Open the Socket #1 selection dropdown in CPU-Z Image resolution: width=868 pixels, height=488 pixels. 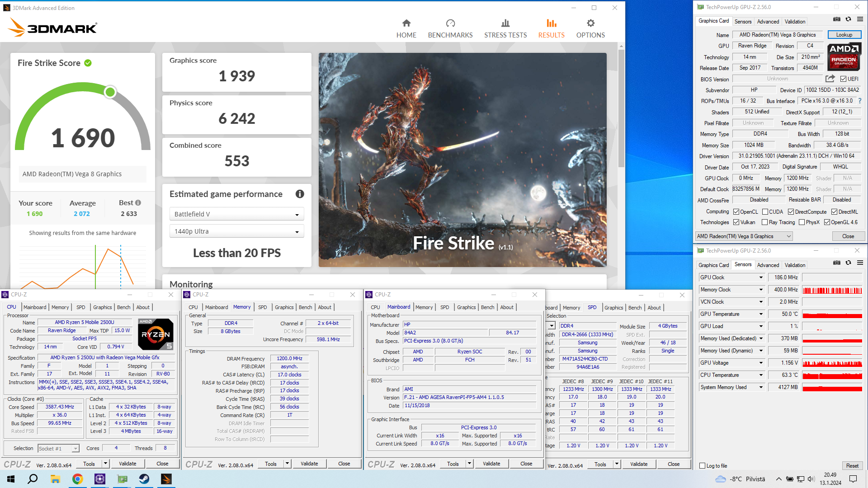[x=58, y=448]
